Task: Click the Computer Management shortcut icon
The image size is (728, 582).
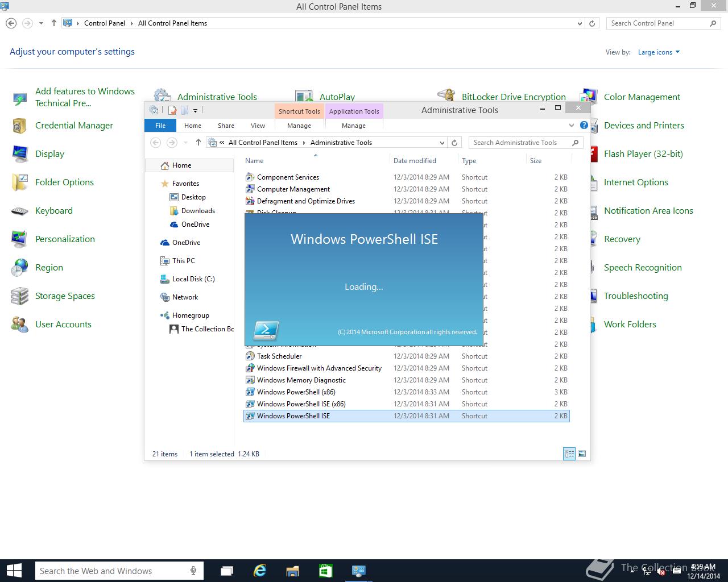Action: click(x=250, y=189)
